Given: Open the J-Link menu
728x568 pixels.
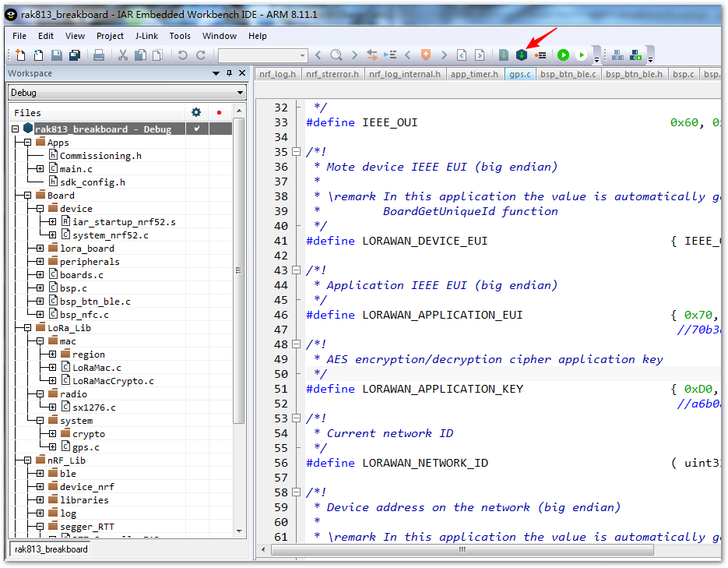Looking at the screenshot, I should pyautogui.click(x=146, y=36).
